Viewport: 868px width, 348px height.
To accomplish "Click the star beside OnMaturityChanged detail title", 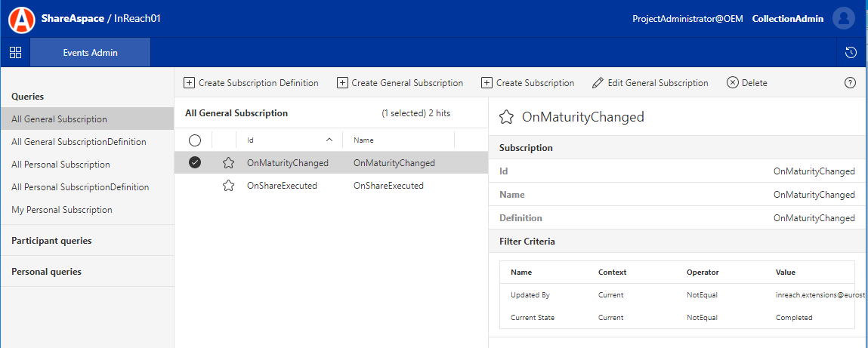I will click(x=507, y=117).
